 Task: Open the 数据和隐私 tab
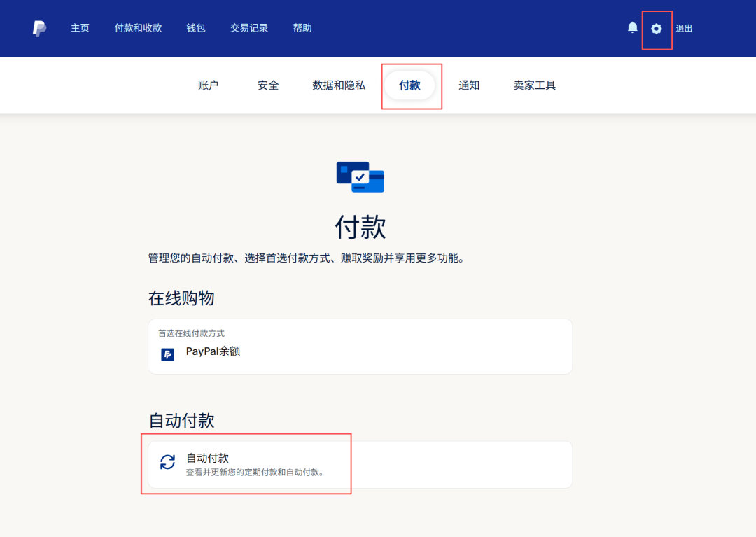click(338, 85)
